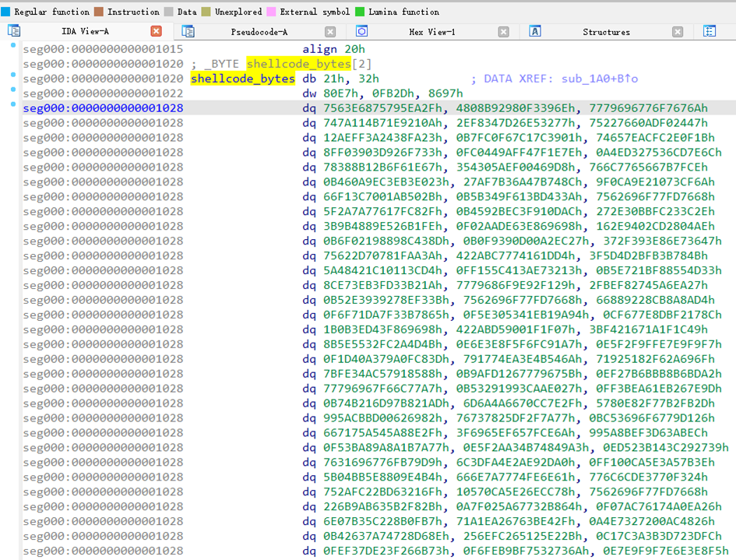The image size is (736, 560).
Task: Click the 'db 21h, 32h' data bytes
Action: pyautogui.click(x=340, y=79)
